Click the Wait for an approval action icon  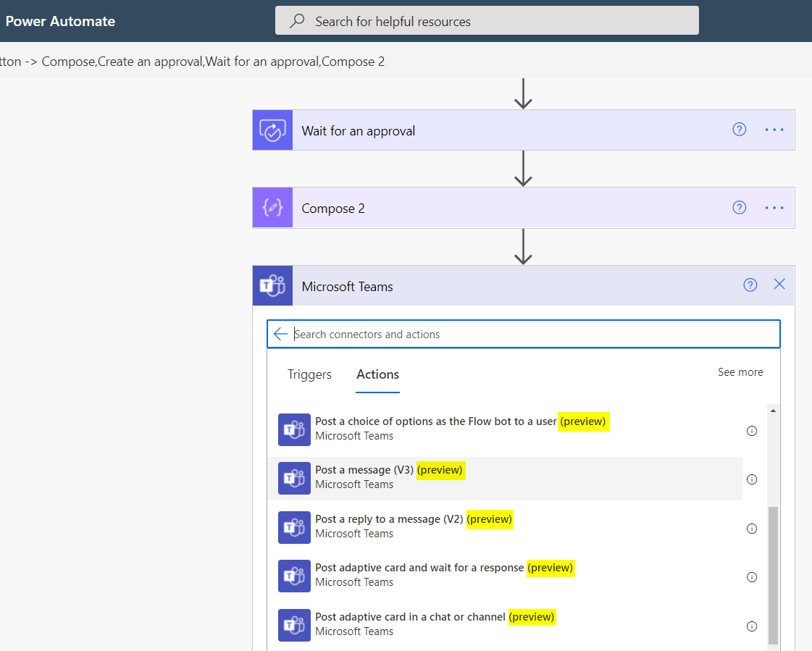click(272, 130)
